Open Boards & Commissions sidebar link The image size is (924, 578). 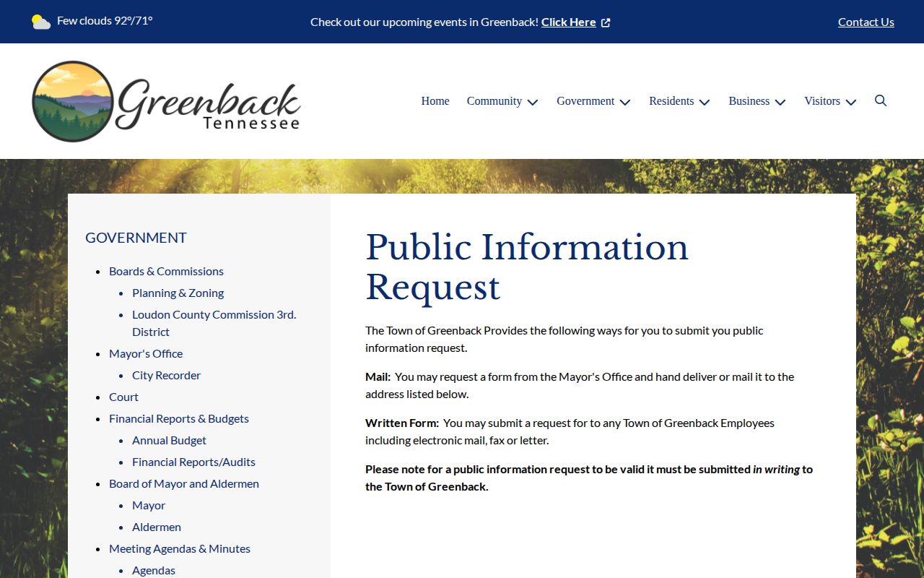[x=166, y=271]
